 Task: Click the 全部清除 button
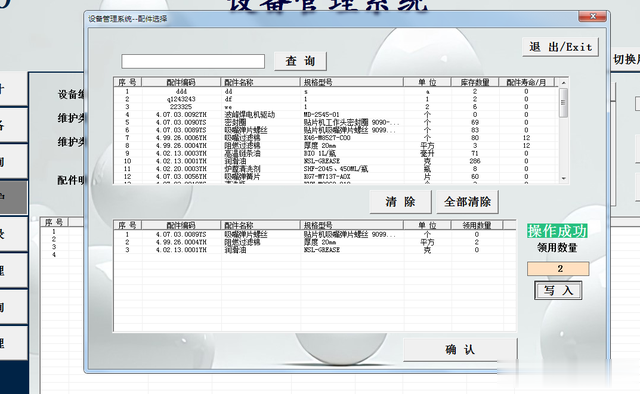[467, 202]
